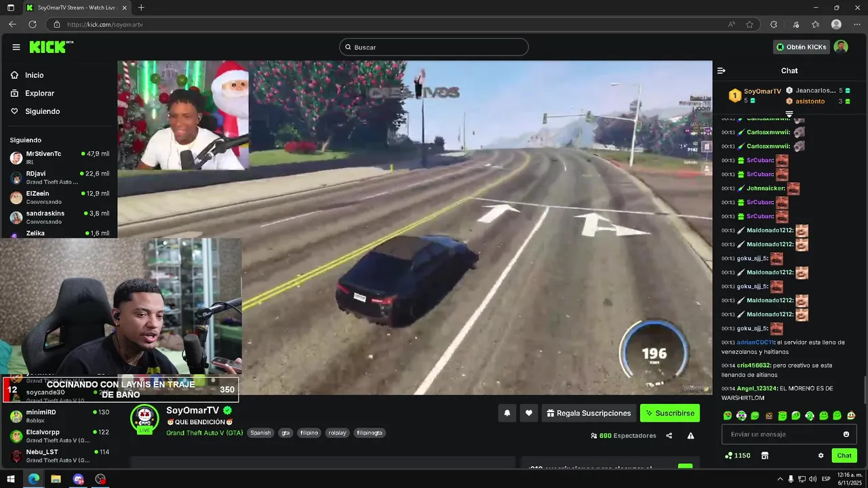Add page to favorites star
Screen dimensions: 868x488
[749, 24]
